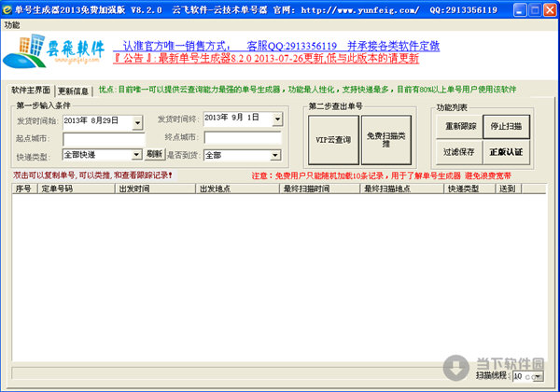Sort by the 序号 column header
The width and height of the screenshot is (560, 392).
[25, 189]
